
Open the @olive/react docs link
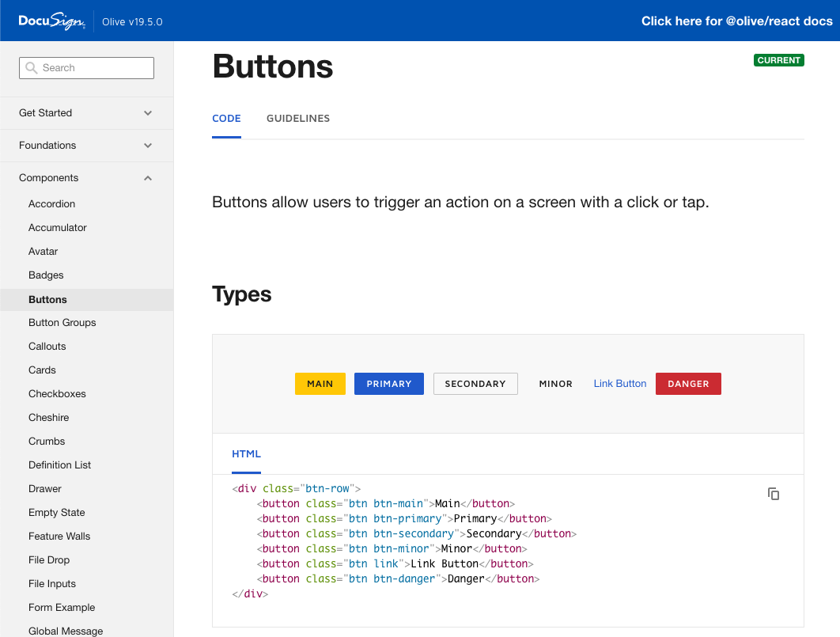coord(736,21)
